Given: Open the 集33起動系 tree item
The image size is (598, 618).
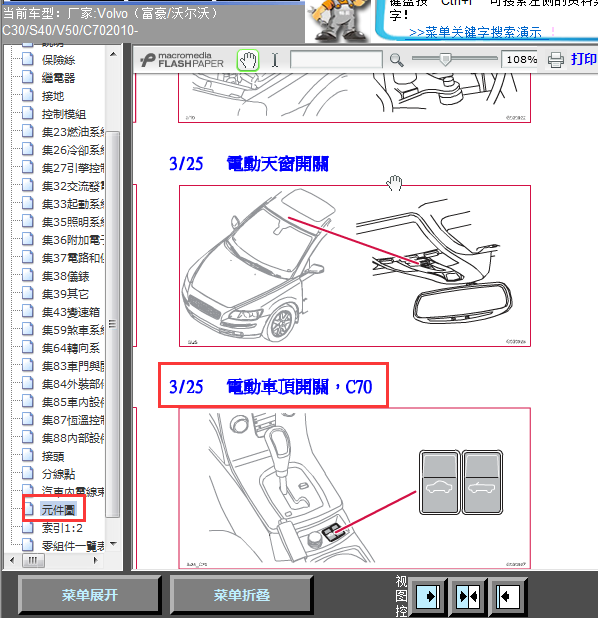Looking at the screenshot, I should point(73,204).
